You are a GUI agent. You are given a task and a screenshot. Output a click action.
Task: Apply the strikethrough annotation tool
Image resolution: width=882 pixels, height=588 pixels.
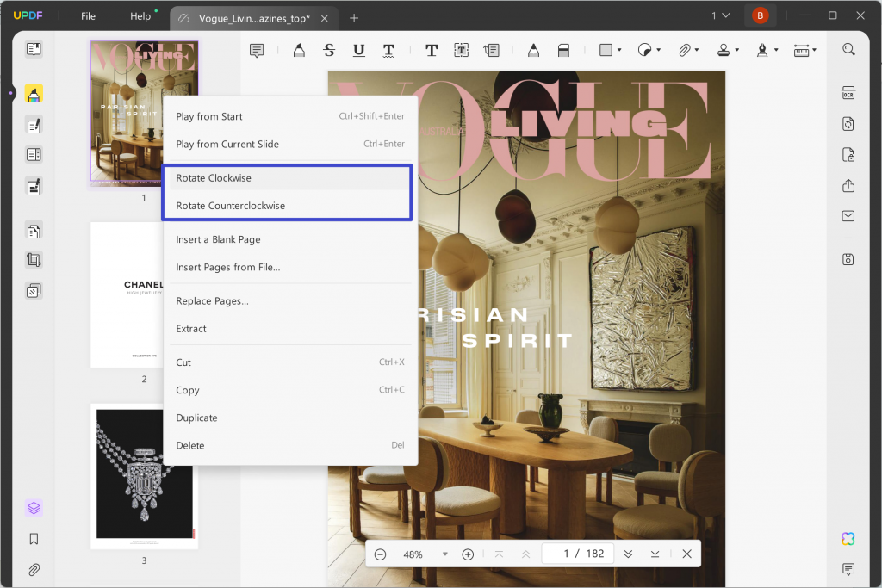click(x=329, y=50)
